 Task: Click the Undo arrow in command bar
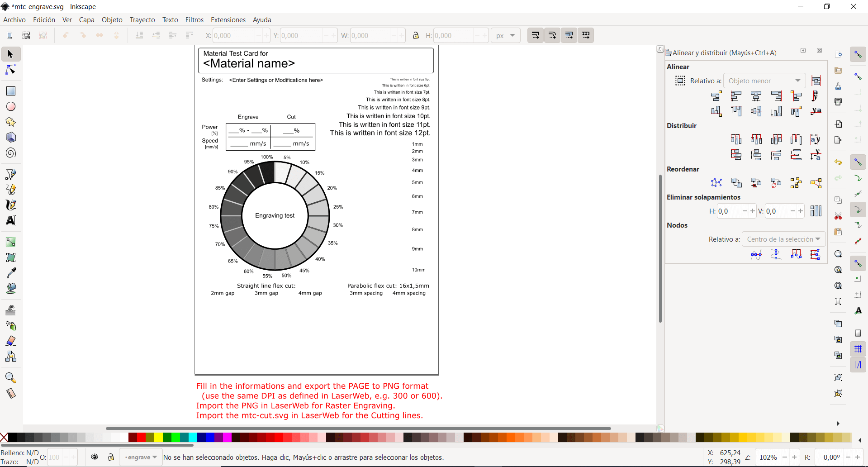pyautogui.click(x=838, y=162)
